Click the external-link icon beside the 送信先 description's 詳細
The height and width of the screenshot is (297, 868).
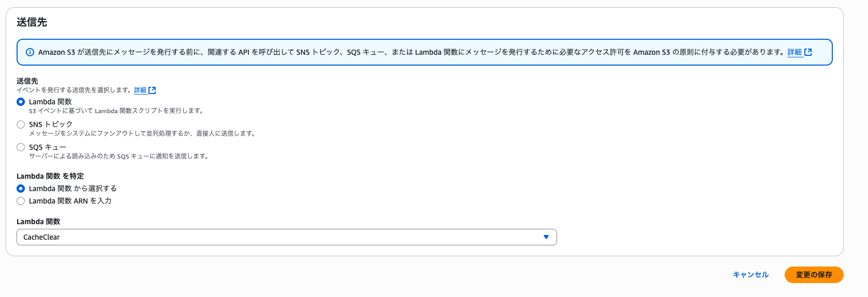coord(152,90)
